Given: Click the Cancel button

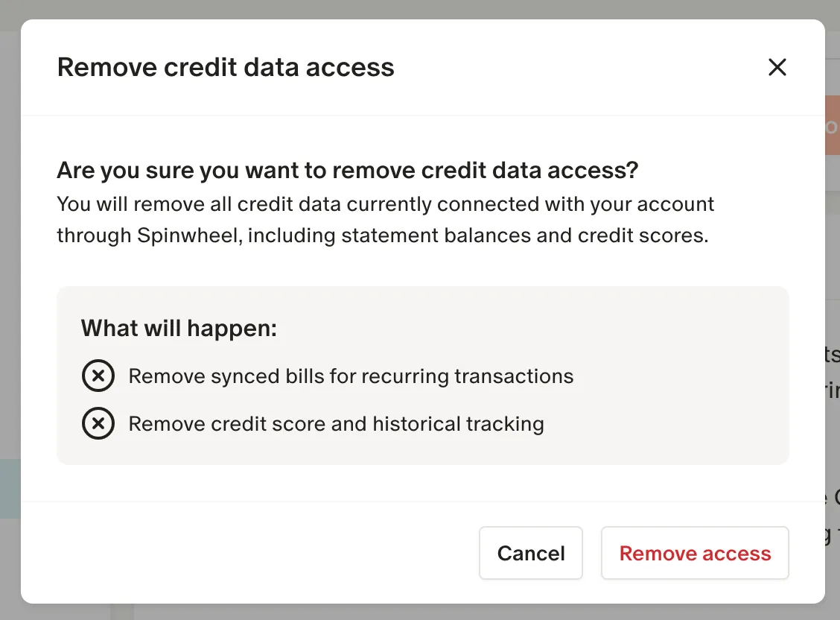Looking at the screenshot, I should [531, 553].
